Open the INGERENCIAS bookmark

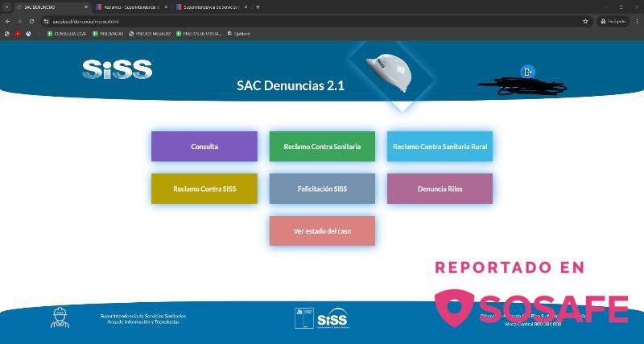(108, 34)
